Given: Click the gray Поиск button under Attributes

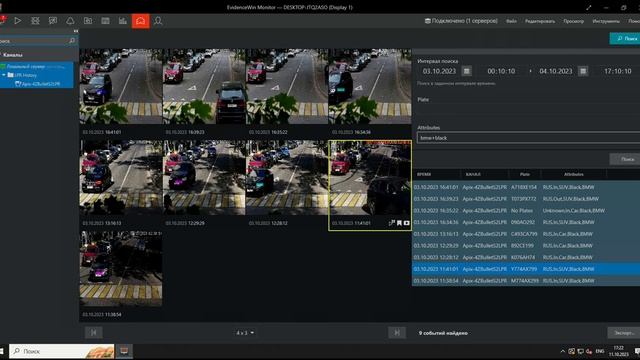Looking at the screenshot, I should coord(626,159).
